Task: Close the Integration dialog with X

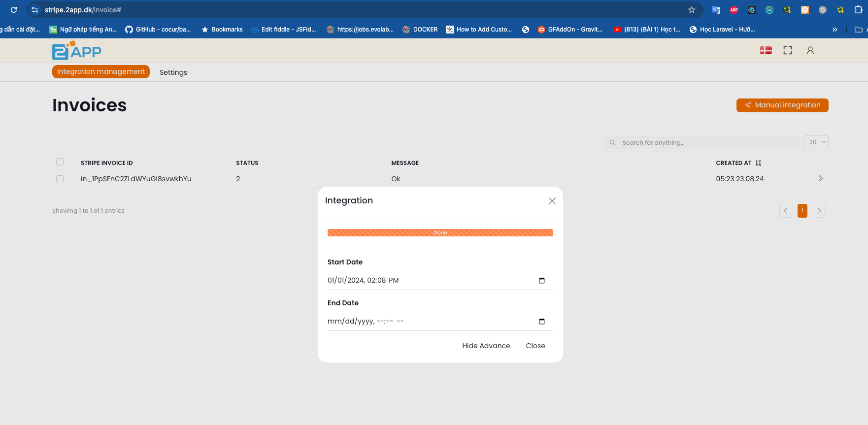Action: [552, 201]
